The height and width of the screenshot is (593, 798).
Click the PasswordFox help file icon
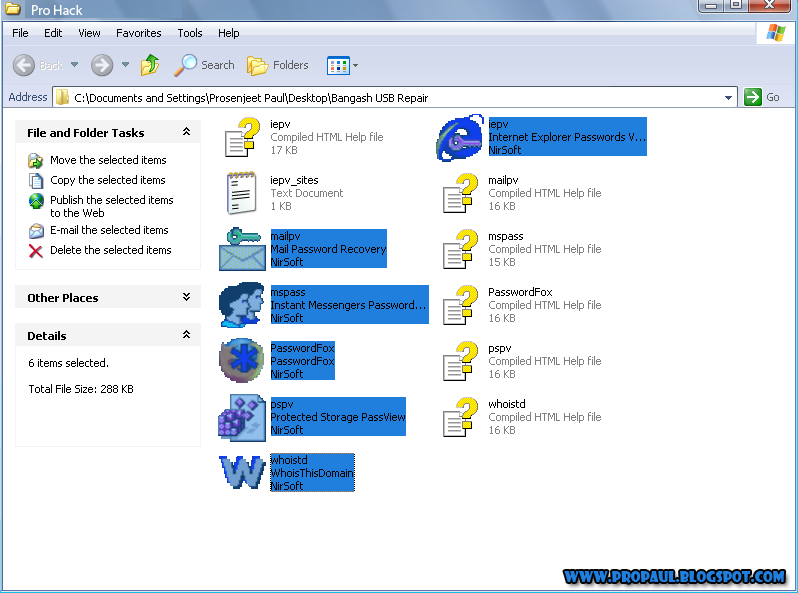click(460, 305)
